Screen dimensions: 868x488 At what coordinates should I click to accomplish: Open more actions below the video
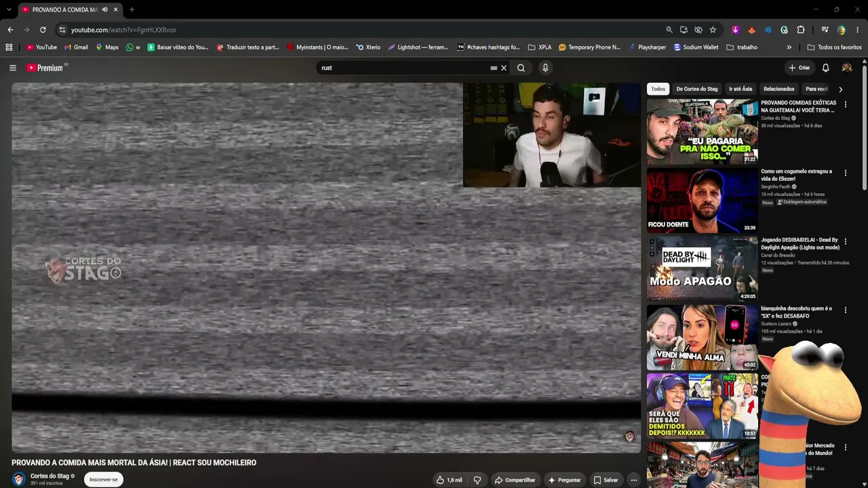[x=634, y=480]
